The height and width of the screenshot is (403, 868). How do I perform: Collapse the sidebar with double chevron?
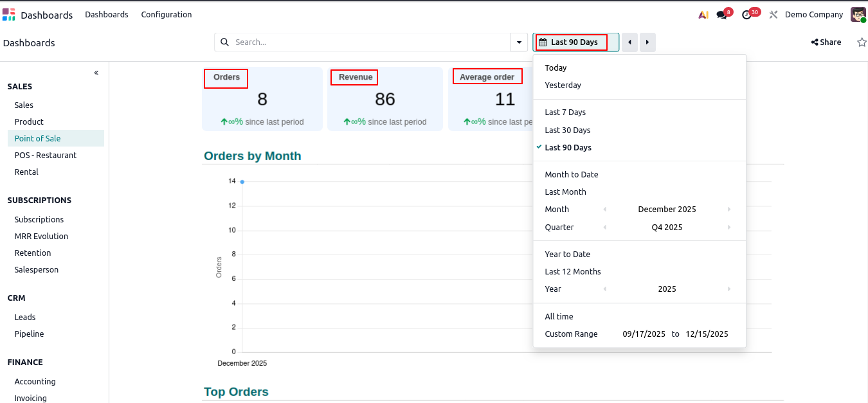coord(96,73)
